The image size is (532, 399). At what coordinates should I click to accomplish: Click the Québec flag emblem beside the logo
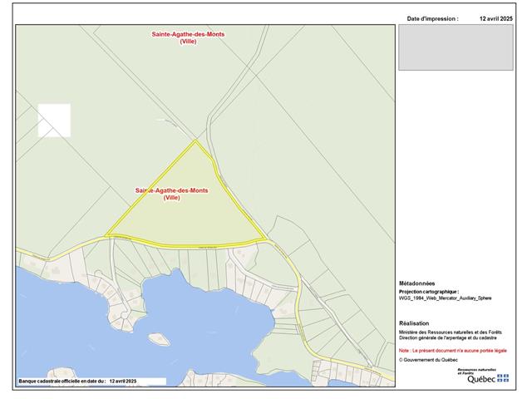click(x=503, y=378)
